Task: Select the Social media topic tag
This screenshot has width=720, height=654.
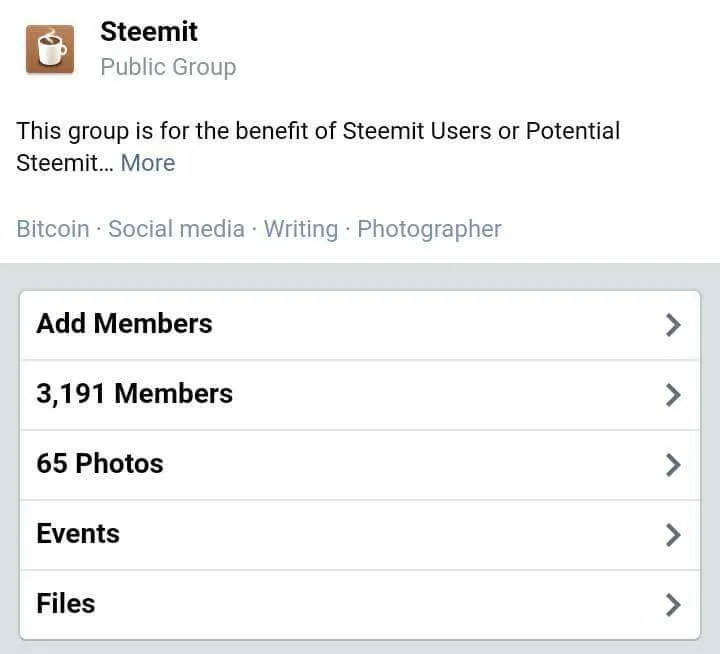Action: (x=176, y=229)
